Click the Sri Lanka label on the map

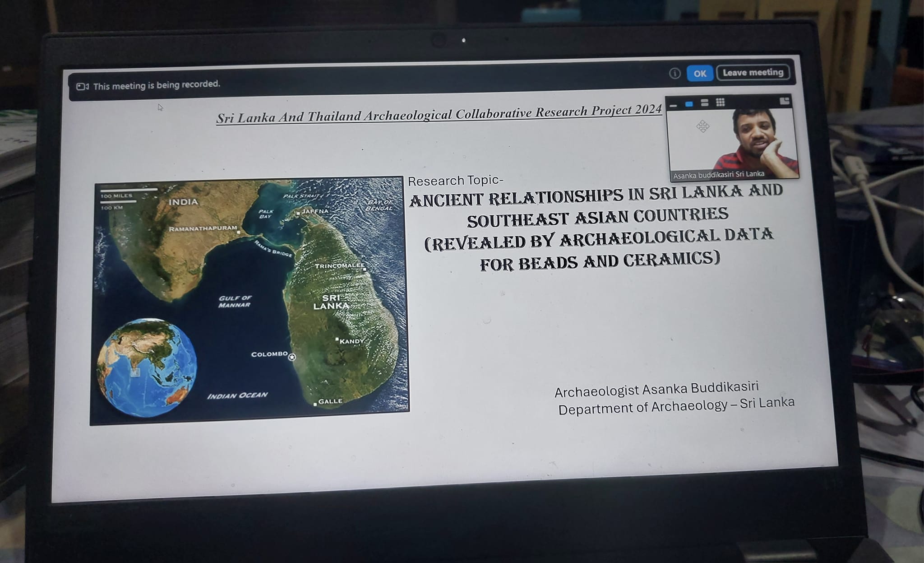[x=331, y=302]
